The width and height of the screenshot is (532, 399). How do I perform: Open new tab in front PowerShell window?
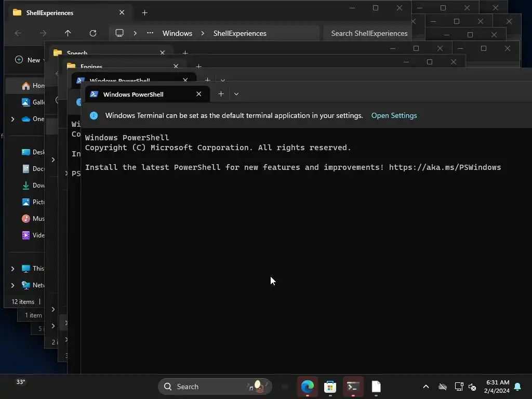(221, 94)
